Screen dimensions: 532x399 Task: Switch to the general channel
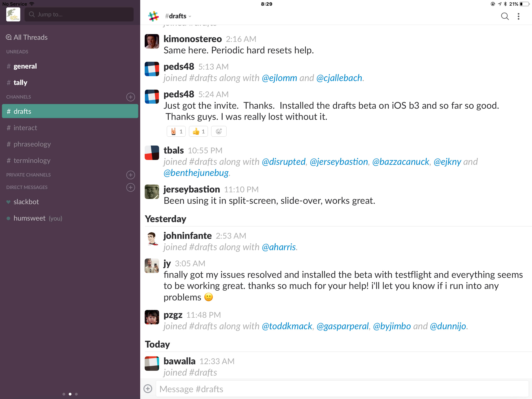25,66
